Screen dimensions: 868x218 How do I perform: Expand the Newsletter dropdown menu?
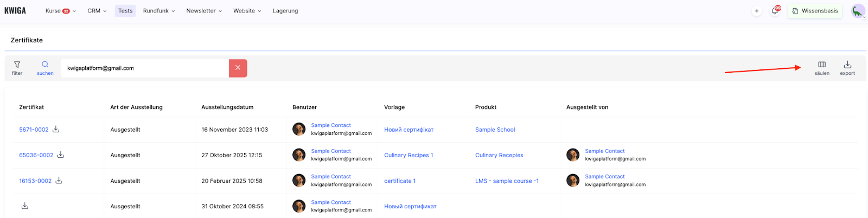point(203,11)
